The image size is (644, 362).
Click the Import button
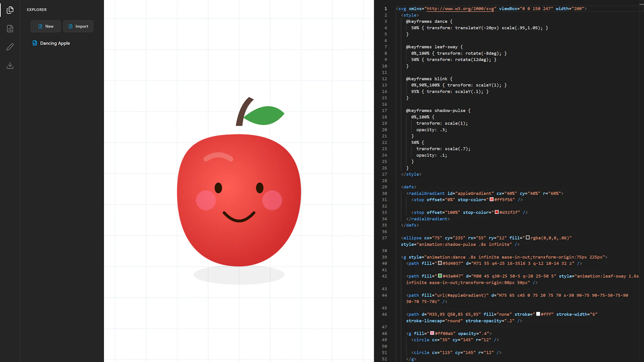pyautogui.click(x=78, y=26)
